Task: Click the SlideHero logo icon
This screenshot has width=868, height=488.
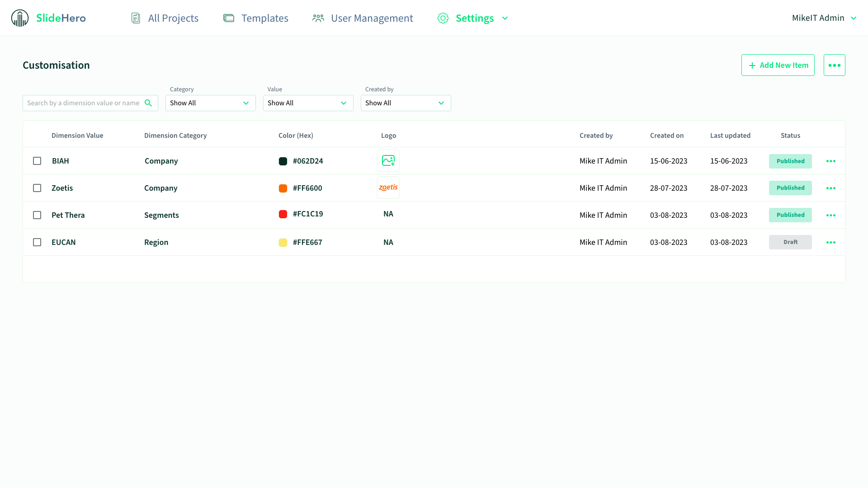Action: coord(20,18)
